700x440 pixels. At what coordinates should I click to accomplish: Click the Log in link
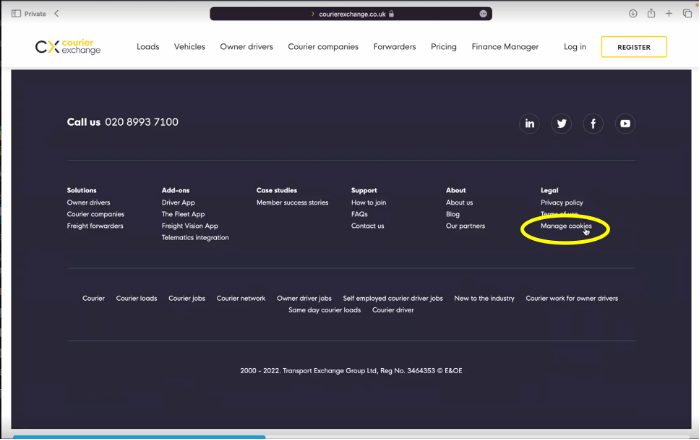pos(575,46)
